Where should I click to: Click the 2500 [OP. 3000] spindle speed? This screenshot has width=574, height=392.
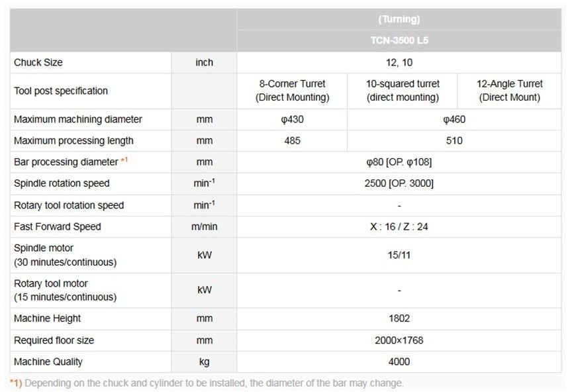(399, 183)
